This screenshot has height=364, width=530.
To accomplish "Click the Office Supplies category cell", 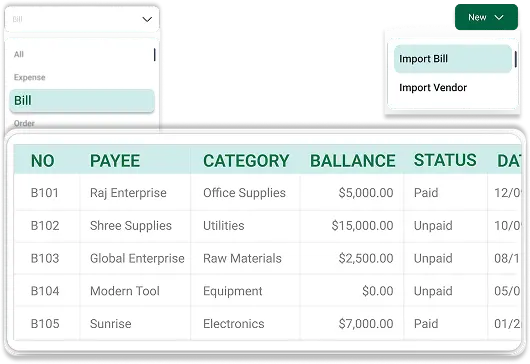I will (x=244, y=193).
